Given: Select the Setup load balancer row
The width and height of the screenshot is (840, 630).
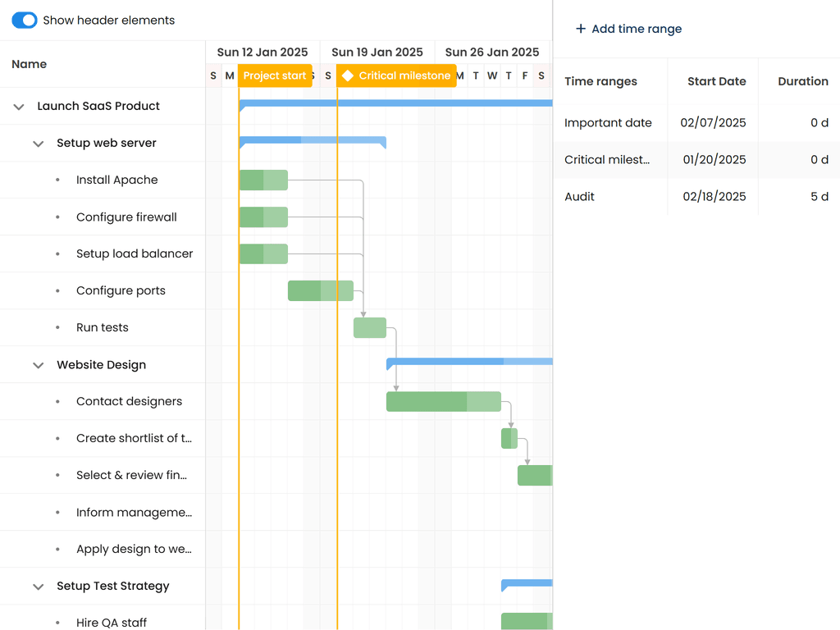Looking at the screenshot, I should (135, 254).
